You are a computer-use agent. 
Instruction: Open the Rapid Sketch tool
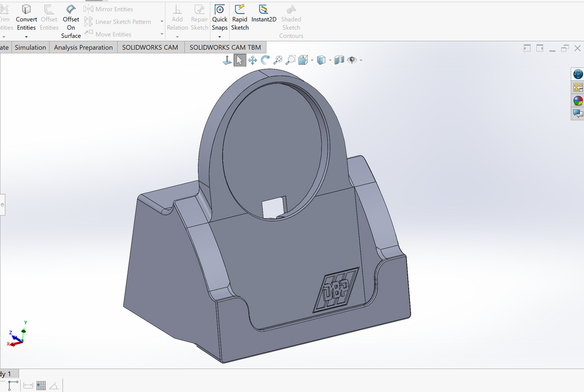tap(239, 17)
